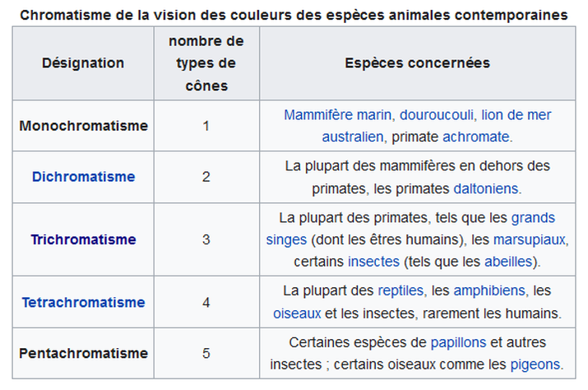588x390 pixels.
Task: Click the marsupiaux link
Action: 530,239
